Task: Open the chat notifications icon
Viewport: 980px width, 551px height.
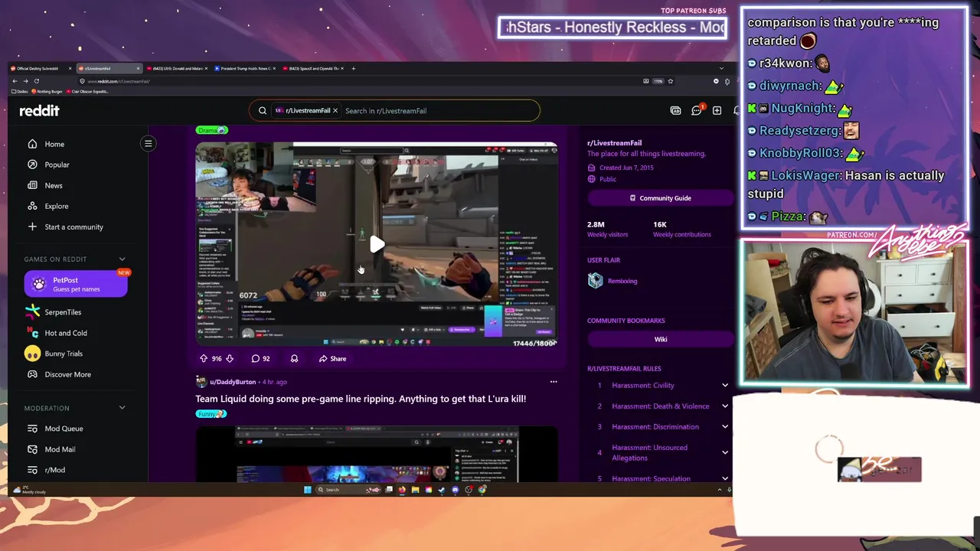Action: coord(696,111)
